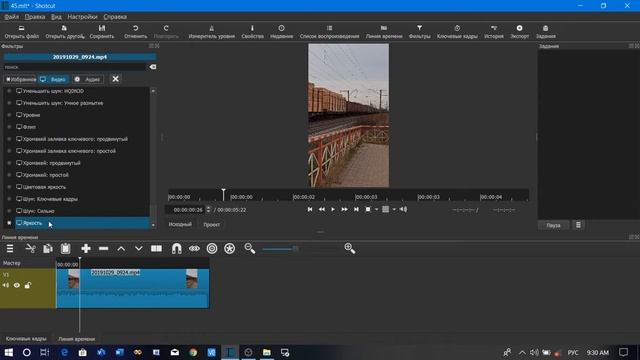This screenshot has width=640, height=360.
Task: Show Видео filters category
Action: point(53,79)
